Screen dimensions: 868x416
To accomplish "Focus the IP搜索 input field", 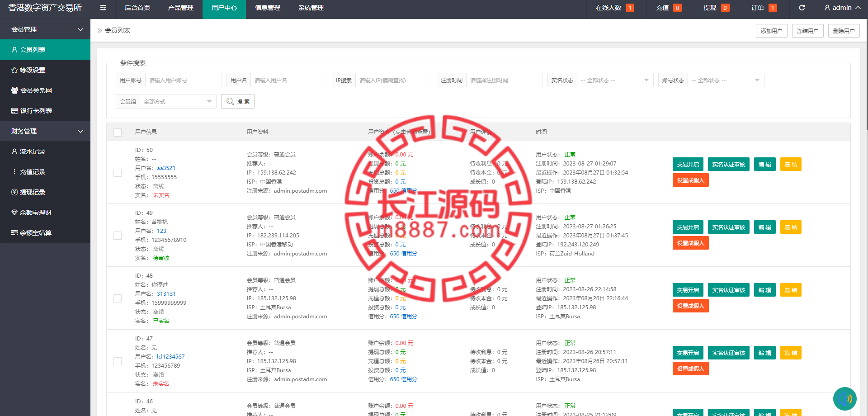I will point(393,80).
